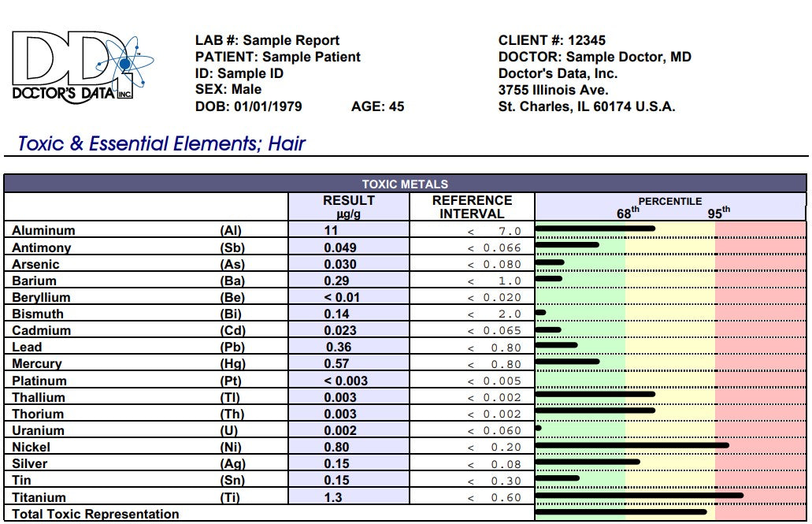812x524 pixels.
Task: Click the DOCTOR: Sample Doctor, MD field
Action: 595,57
